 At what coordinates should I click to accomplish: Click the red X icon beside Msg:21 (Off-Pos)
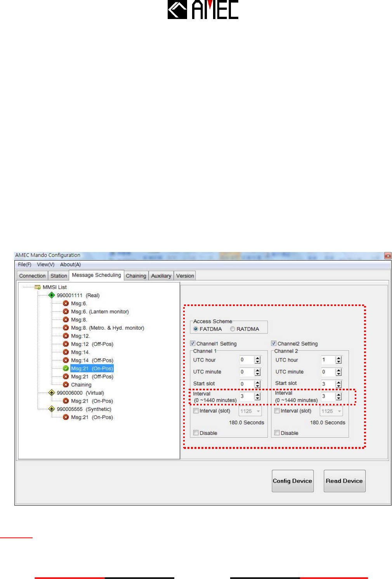point(66,377)
